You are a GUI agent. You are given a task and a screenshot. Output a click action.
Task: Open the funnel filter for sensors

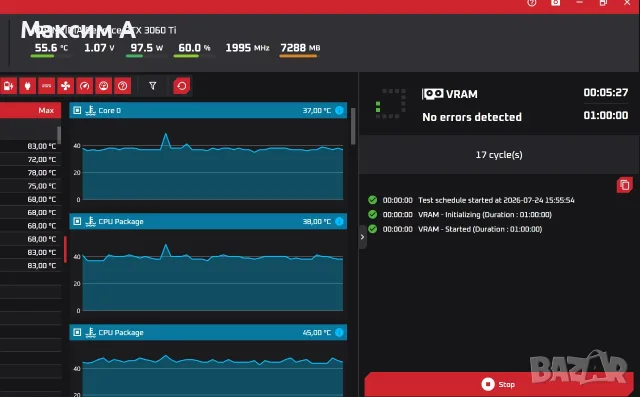point(153,86)
